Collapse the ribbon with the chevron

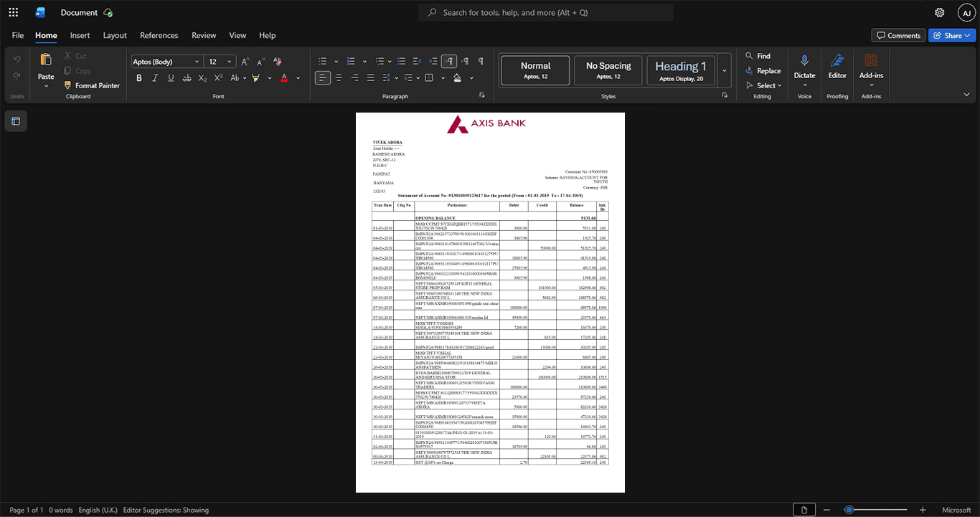pyautogui.click(x=966, y=95)
